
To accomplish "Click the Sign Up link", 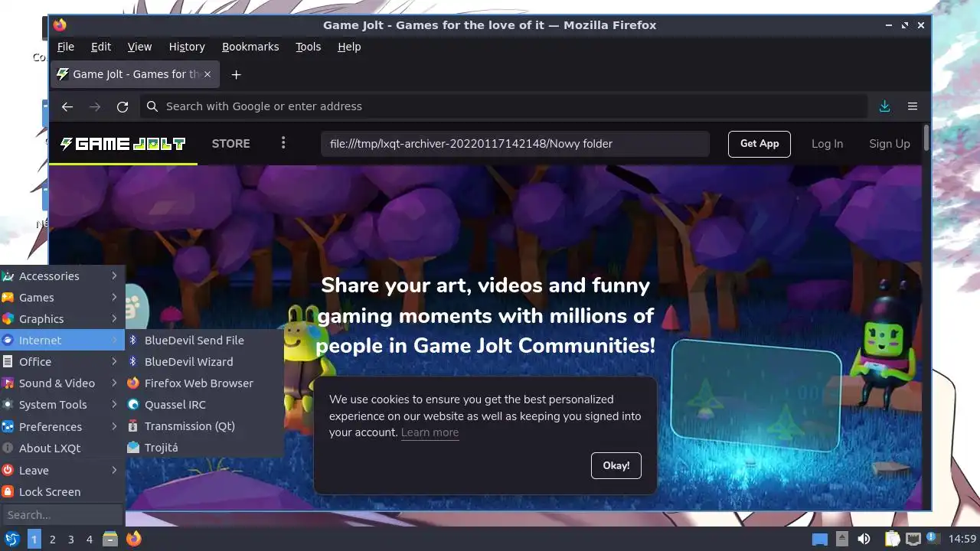I will [x=890, y=143].
